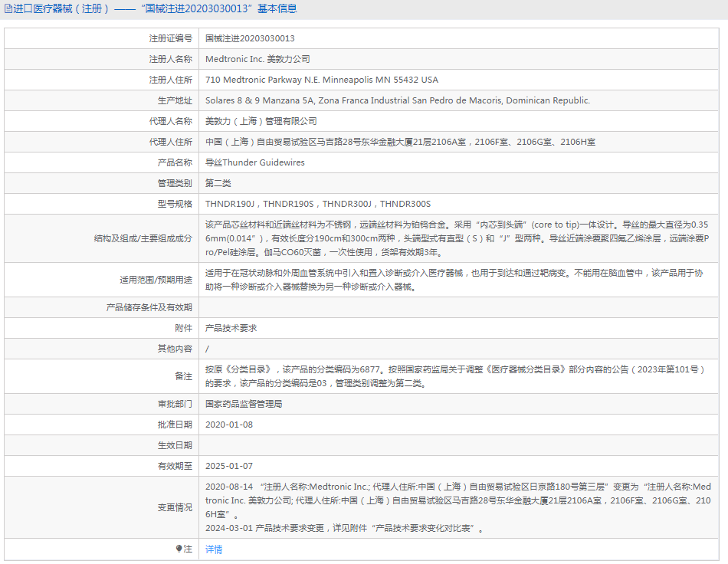Image resolution: width=728 pixels, height=564 pixels.
Task: Select expiry date 2025-01-07
Action: point(229,466)
